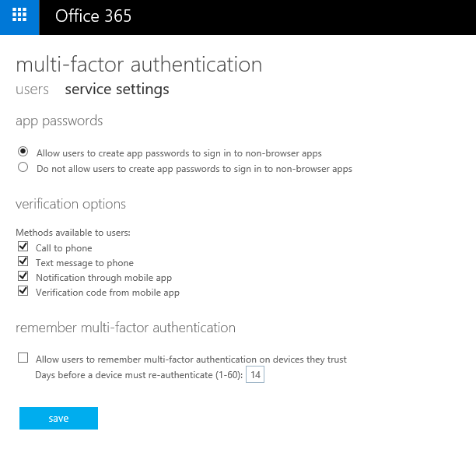Open the Office 365 app launcher grid
Image resolution: width=476 pixels, height=470 pixels.
pos(19,15)
